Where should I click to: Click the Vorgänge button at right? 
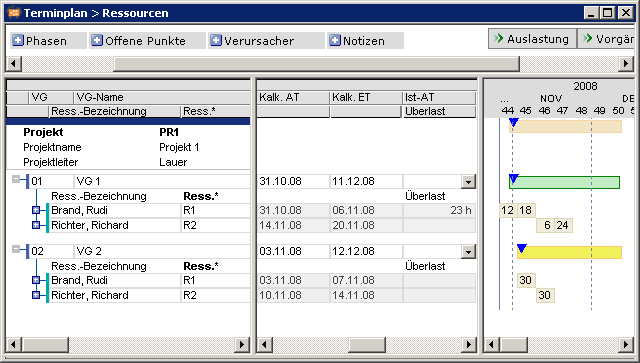coord(606,39)
